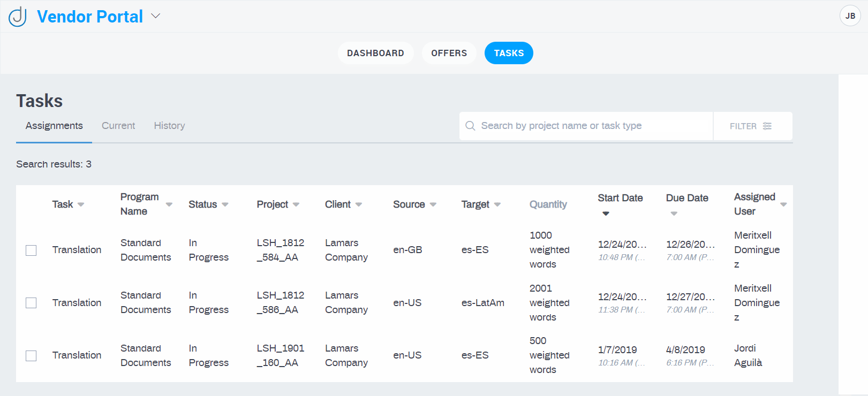
Task: Open the Project column dropdown arrow
Action: coord(296,204)
